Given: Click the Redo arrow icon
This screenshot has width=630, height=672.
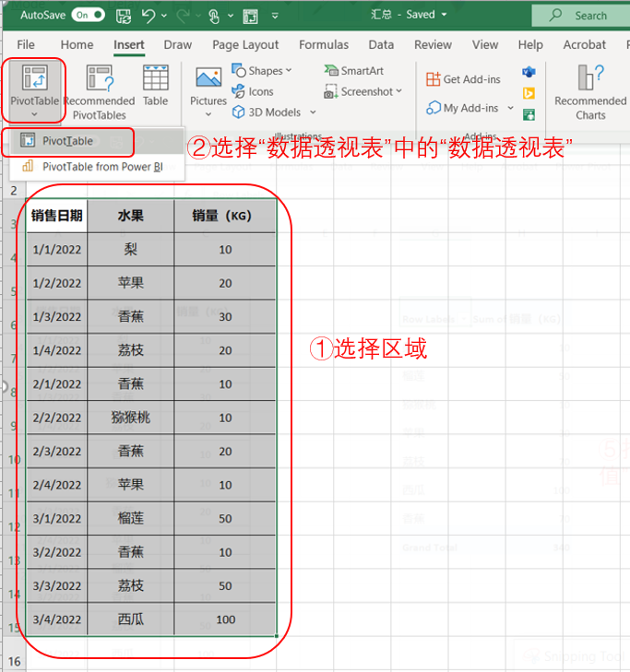Looking at the screenshot, I should coord(184,17).
